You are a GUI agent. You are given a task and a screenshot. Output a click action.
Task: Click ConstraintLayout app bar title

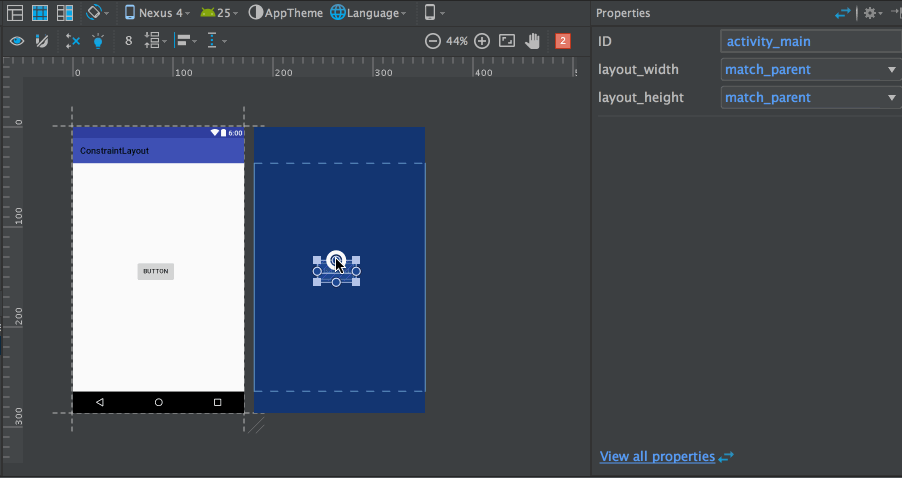[114, 151]
